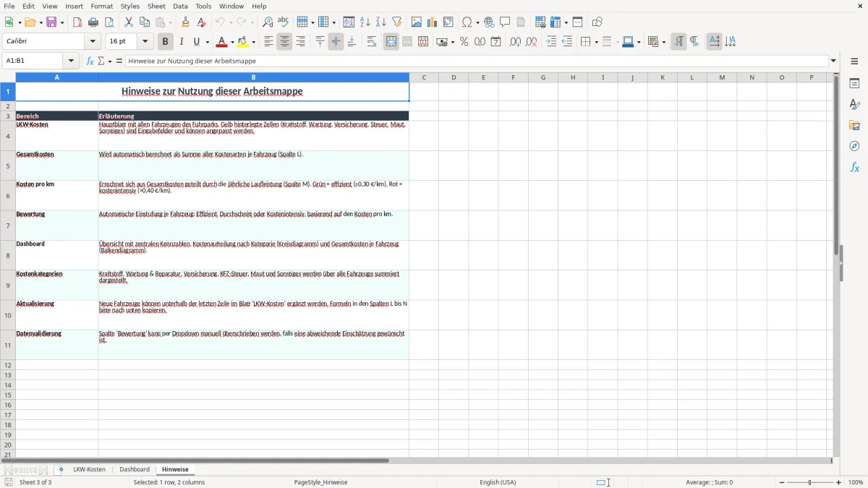Switch to the LKW-Kosten sheet tab

pyautogui.click(x=89, y=470)
